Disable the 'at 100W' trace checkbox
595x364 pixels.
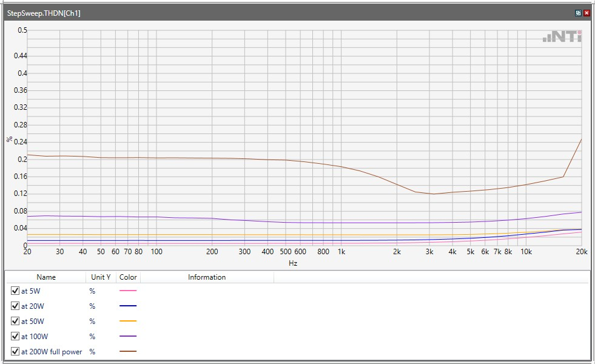15,337
